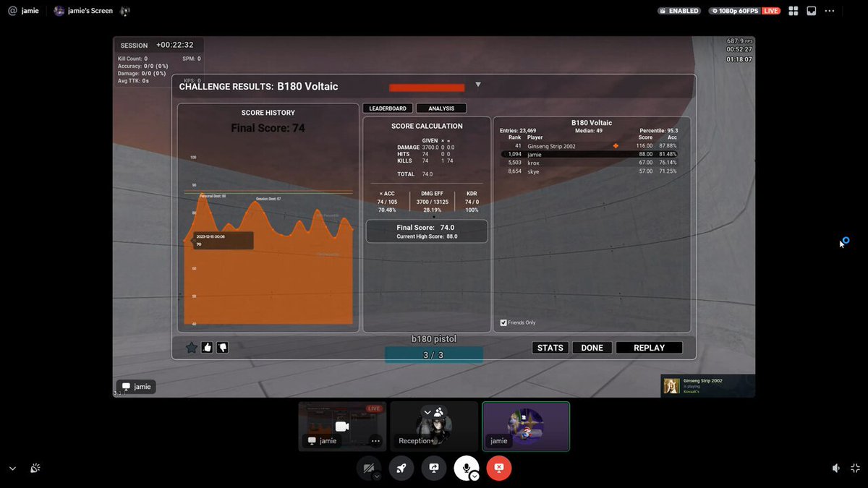Disconnect with the red end-call button

499,468
